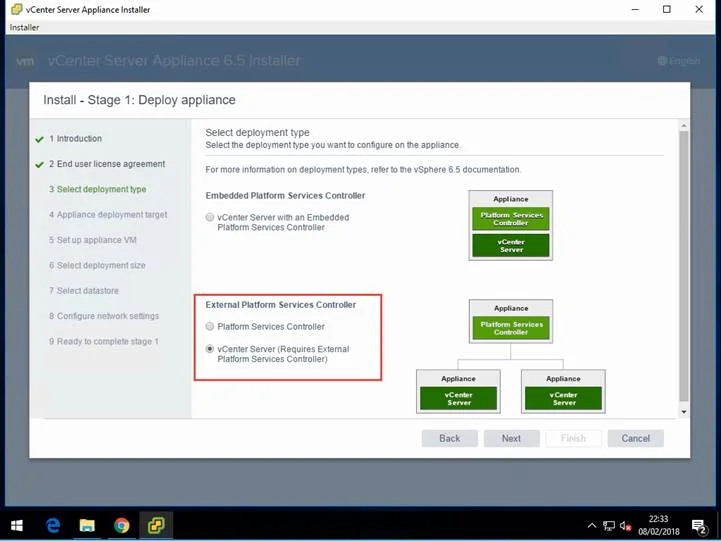Viewport: 721px width, 541px height.
Task: Minimize the installer window
Action: 635,9
